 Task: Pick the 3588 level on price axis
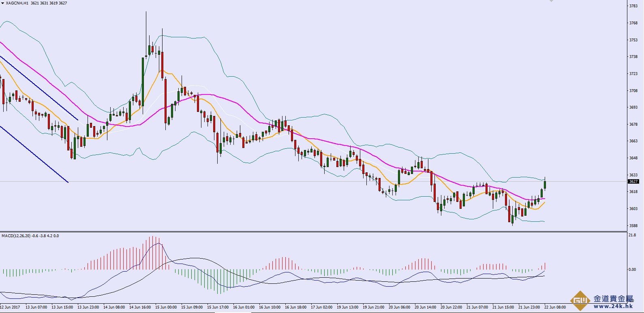[x=633, y=226]
